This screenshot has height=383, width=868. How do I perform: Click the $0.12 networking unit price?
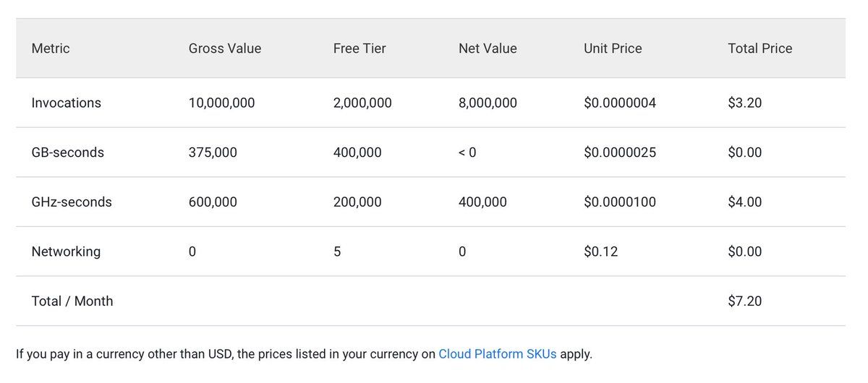[601, 251]
